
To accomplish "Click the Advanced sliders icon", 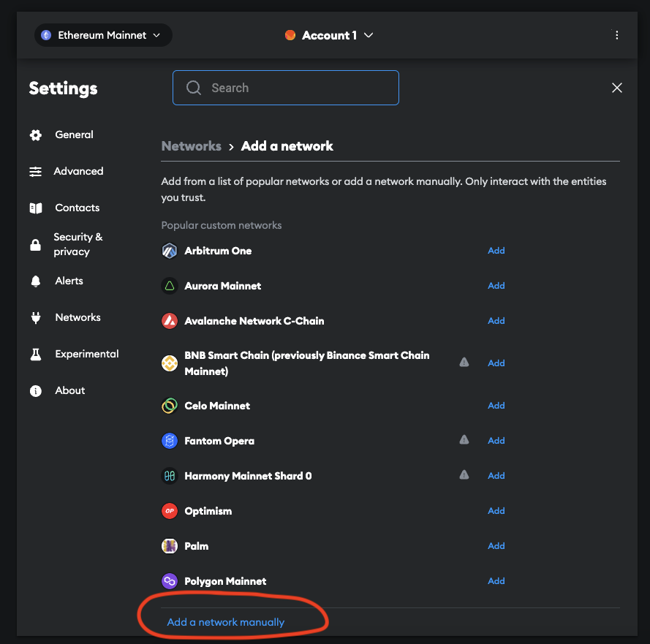I will [35, 171].
